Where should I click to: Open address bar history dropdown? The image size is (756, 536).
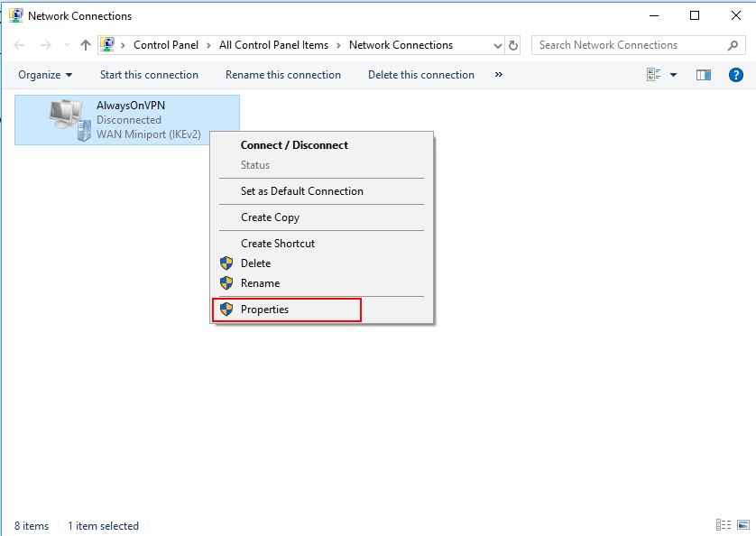pos(498,46)
